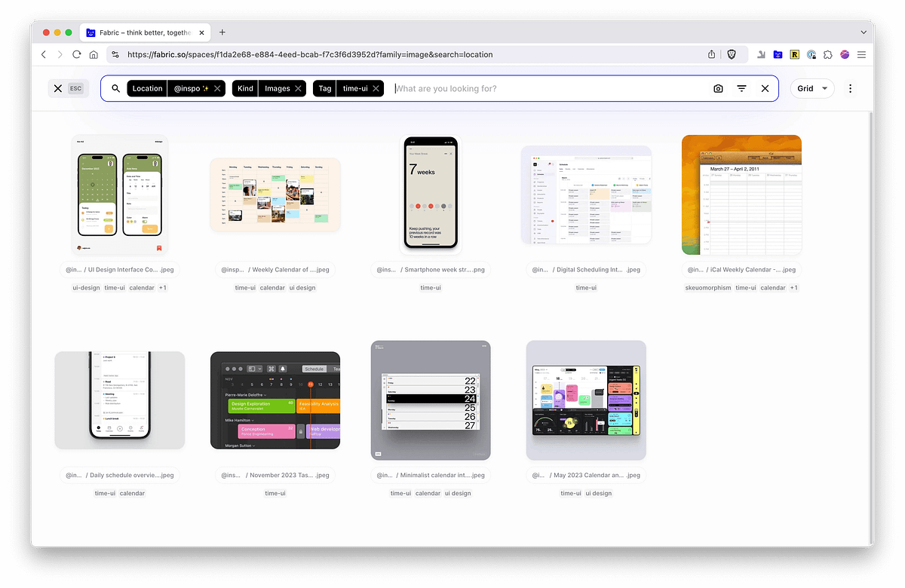Image resolution: width=905 pixels, height=588 pixels.
Task: Click the browser home icon
Action: pyautogui.click(x=94, y=54)
